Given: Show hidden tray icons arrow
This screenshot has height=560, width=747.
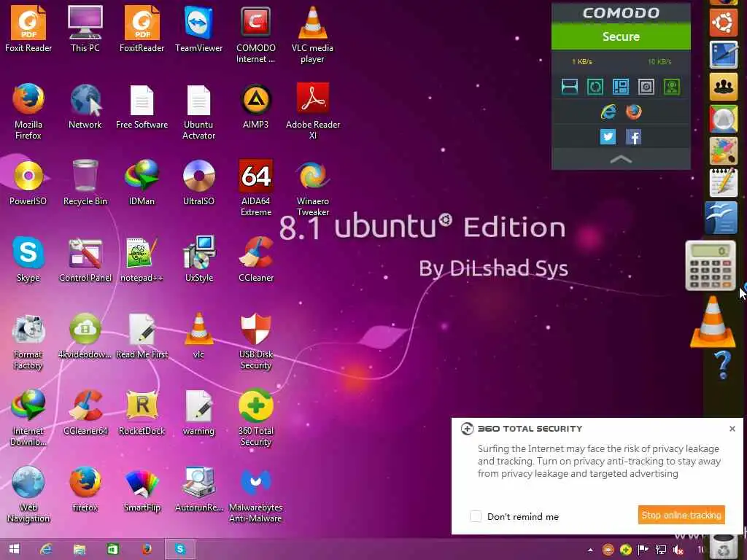Looking at the screenshot, I should click(x=590, y=550).
